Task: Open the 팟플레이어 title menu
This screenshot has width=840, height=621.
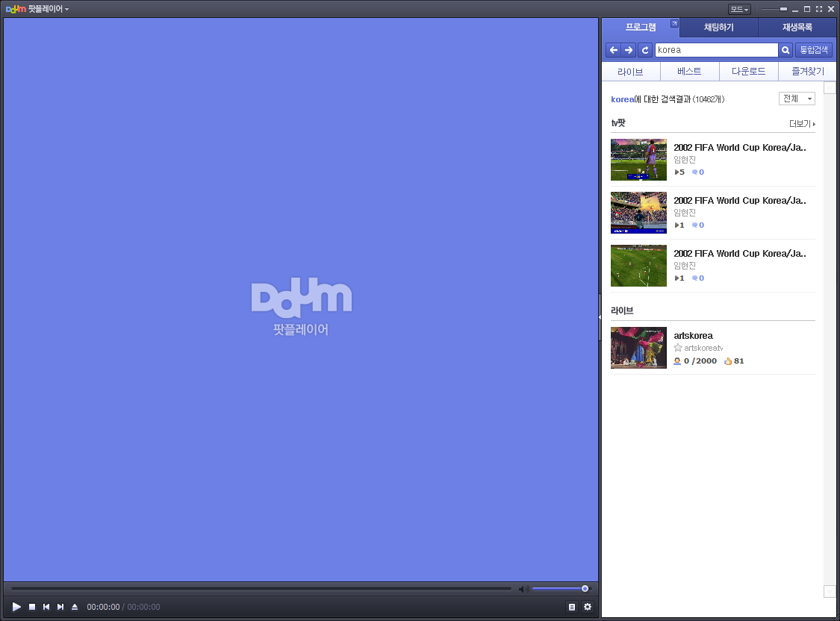Action: 48,9
